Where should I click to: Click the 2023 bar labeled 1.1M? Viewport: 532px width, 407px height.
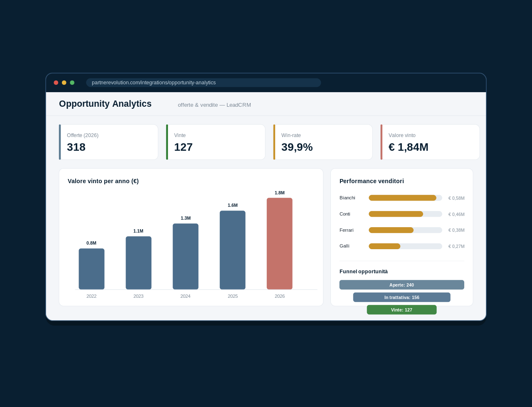click(x=138, y=263)
